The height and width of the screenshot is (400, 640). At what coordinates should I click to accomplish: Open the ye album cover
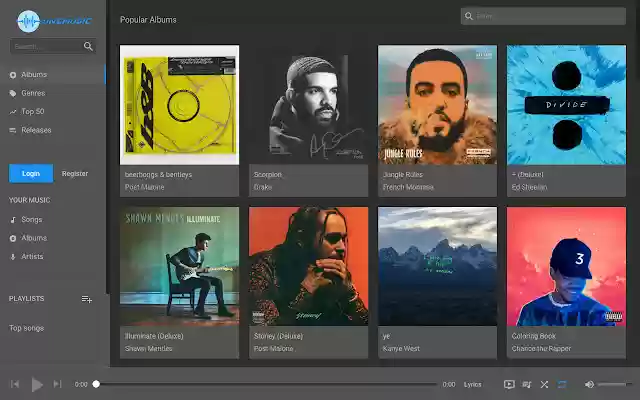tap(438, 267)
